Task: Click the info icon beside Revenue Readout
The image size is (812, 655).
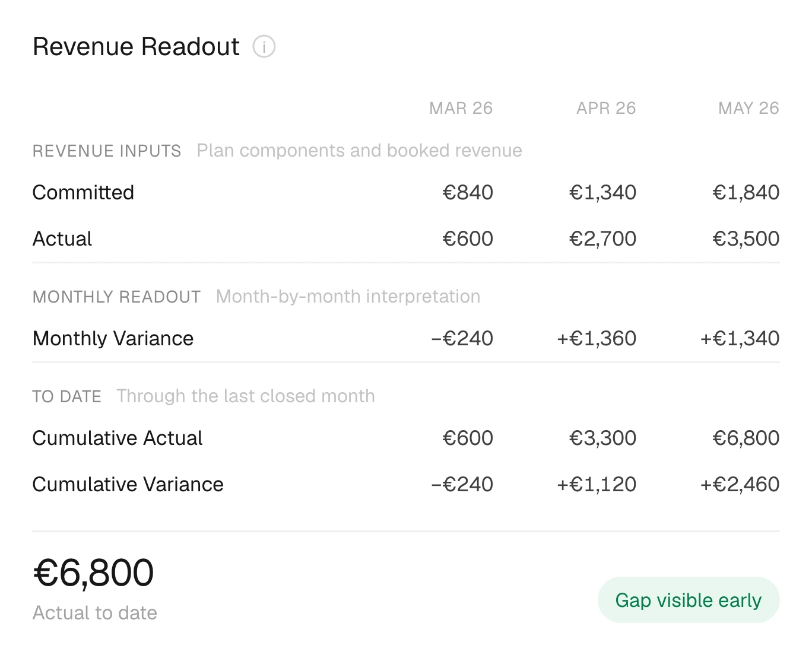Action: (264, 46)
